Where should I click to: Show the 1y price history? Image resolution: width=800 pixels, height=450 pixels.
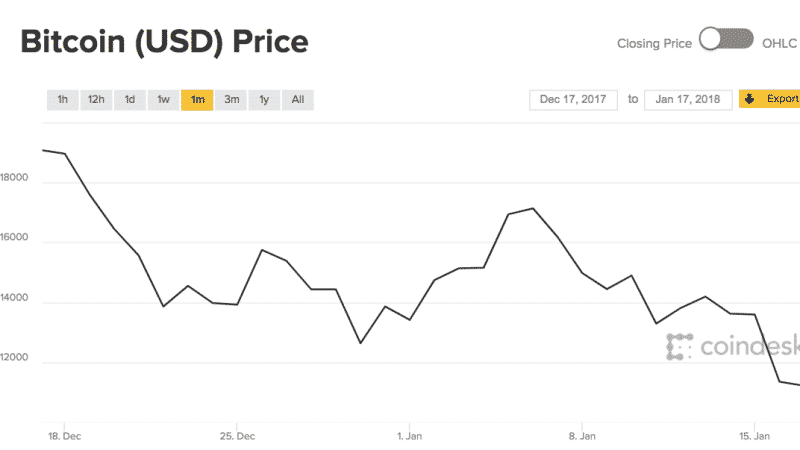(x=264, y=99)
